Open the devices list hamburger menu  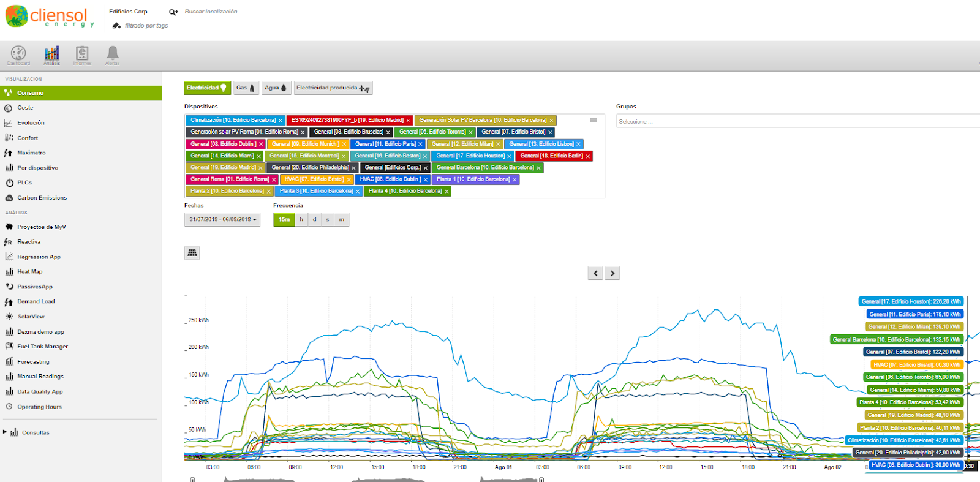coord(594,120)
